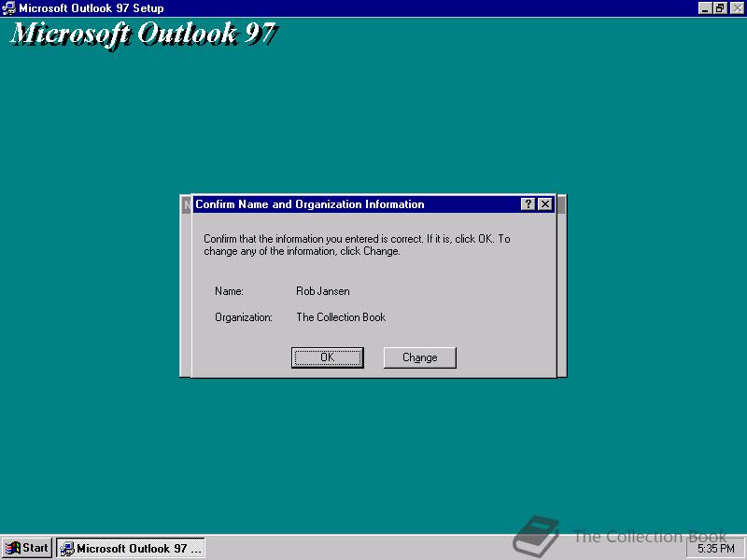This screenshot has height=560, width=747.
Task: Click the Change button in dialog
Action: tap(419, 357)
